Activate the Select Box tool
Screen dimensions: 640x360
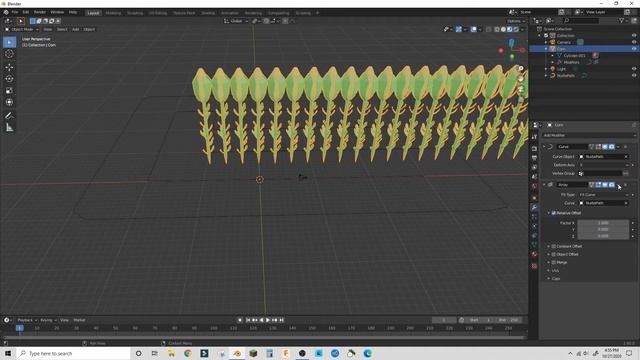[x=9, y=42]
